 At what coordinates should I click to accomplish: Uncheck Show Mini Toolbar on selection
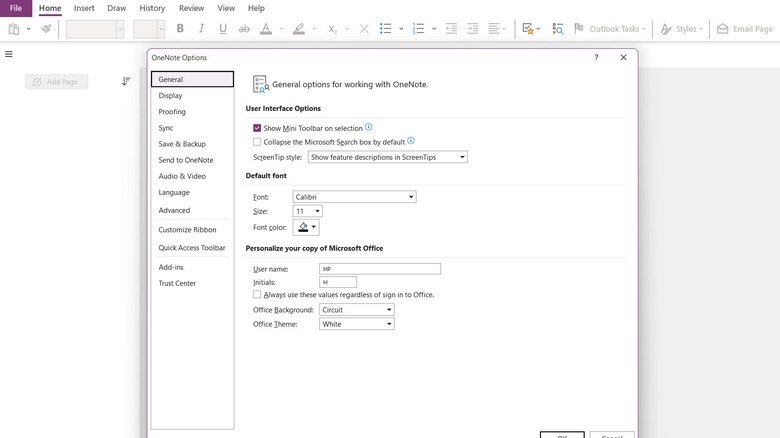257,129
